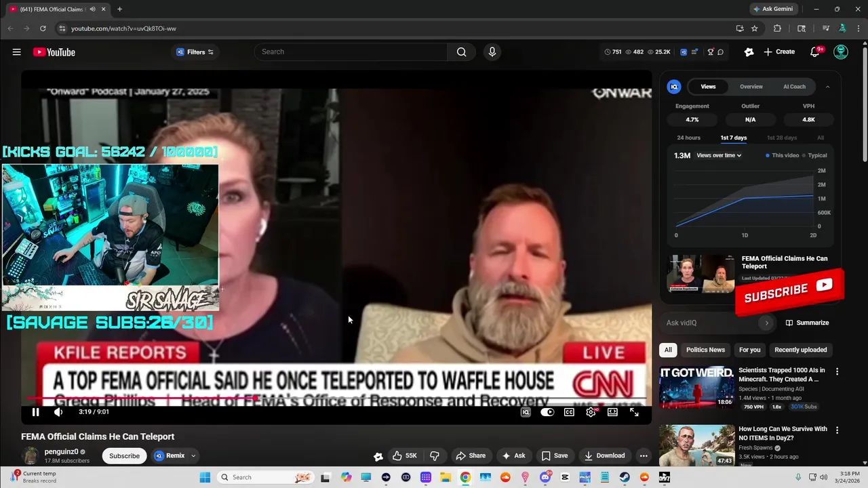Switch to the AI Coach tab
Screen dimensions: 868x488
coord(794,87)
